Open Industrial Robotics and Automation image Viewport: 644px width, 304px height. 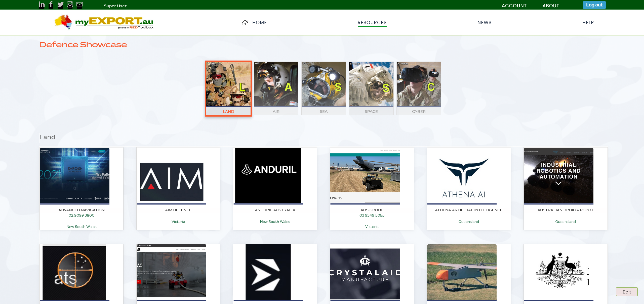558,176
